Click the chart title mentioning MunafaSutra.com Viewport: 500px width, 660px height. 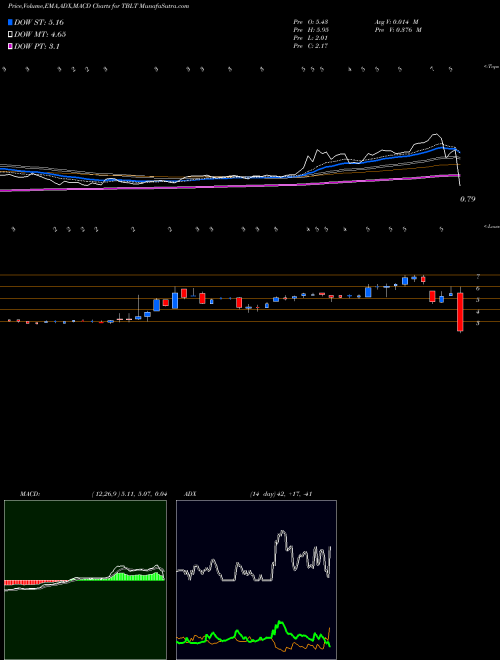click(x=98, y=6)
